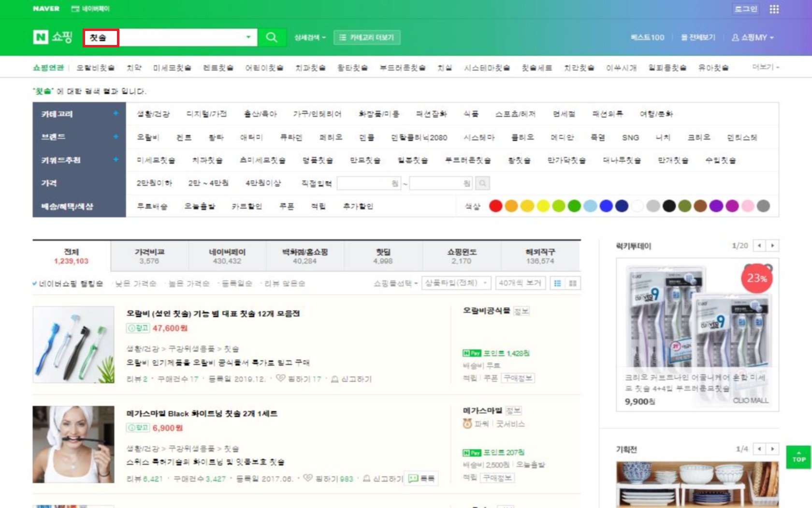Click the NAVER logo in top bar
Image resolution: width=812 pixels, height=508 pixels.
[x=46, y=9]
